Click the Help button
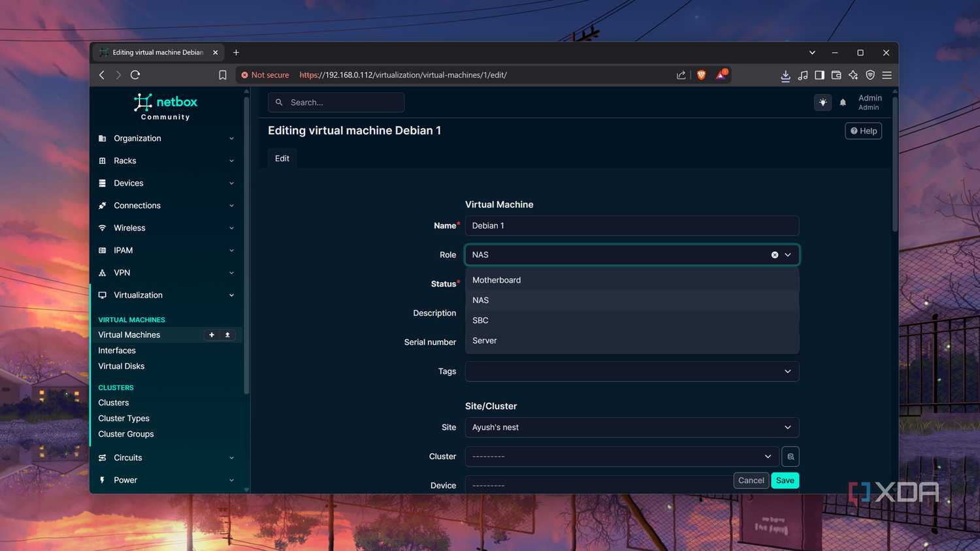Viewport: 980px width, 551px height. pyautogui.click(x=864, y=131)
